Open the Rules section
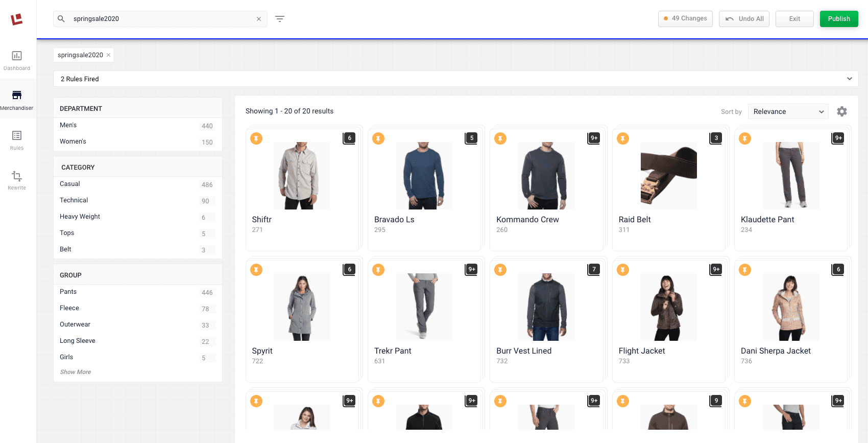Viewport: 868px width, 443px height. pos(17,140)
